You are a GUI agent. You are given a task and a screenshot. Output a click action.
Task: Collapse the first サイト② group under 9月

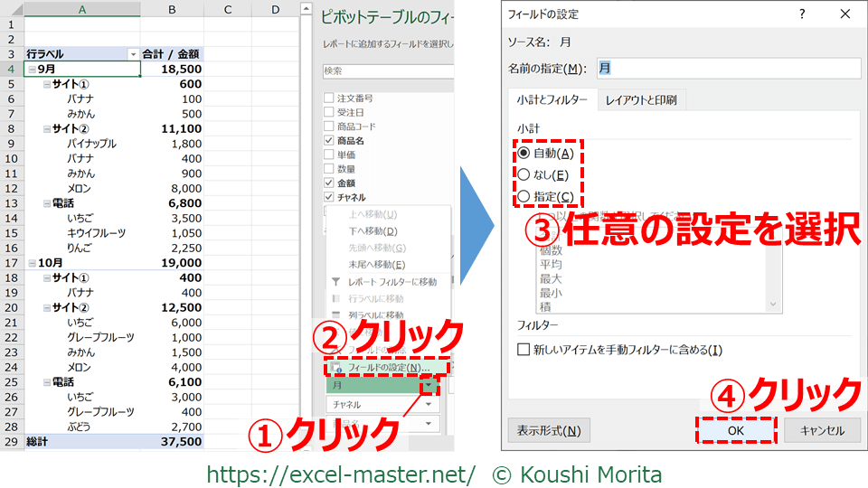48,129
